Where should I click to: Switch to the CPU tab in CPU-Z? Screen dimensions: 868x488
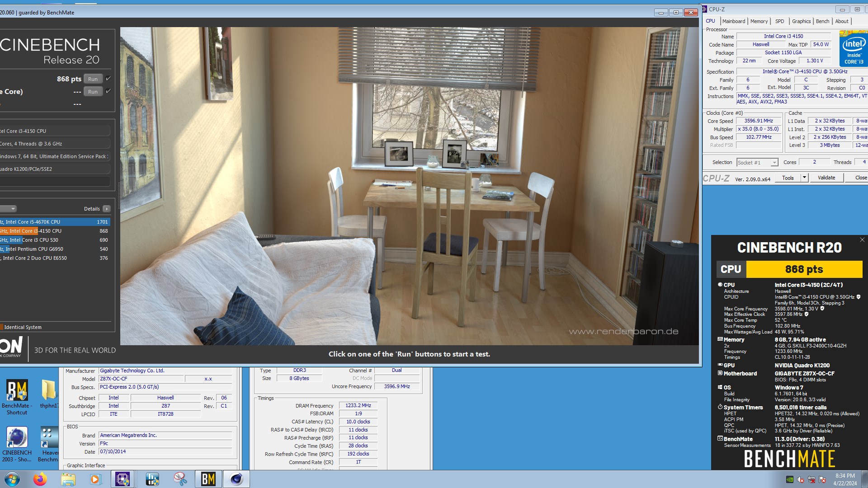click(x=711, y=21)
